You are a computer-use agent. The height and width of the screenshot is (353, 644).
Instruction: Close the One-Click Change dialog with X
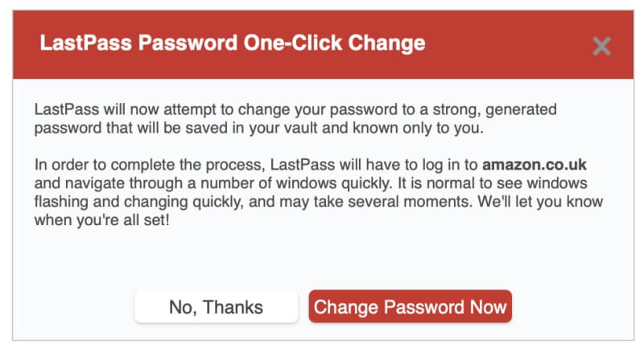(x=601, y=46)
